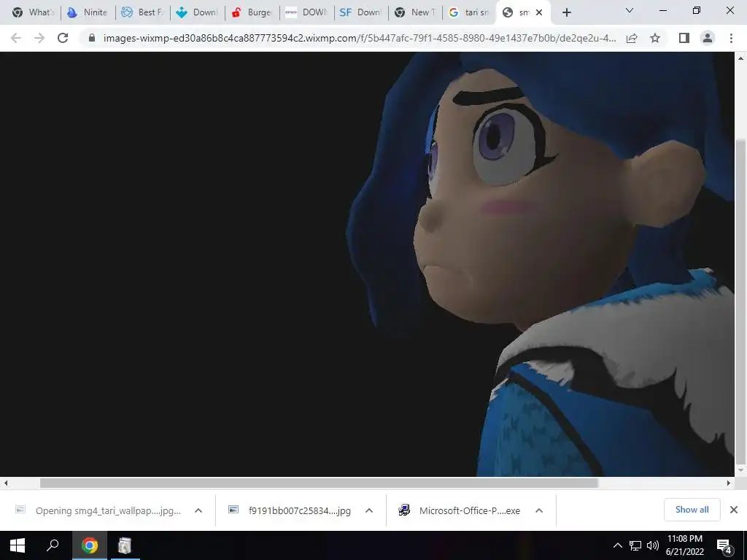Reload the current page
Viewport: 747px width, 560px height.
(x=63, y=38)
